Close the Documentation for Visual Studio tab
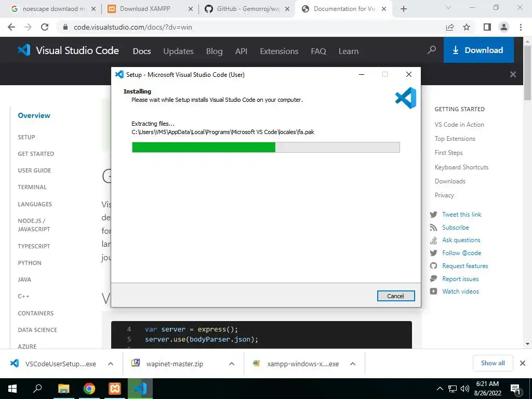532x399 pixels. click(x=384, y=9)
